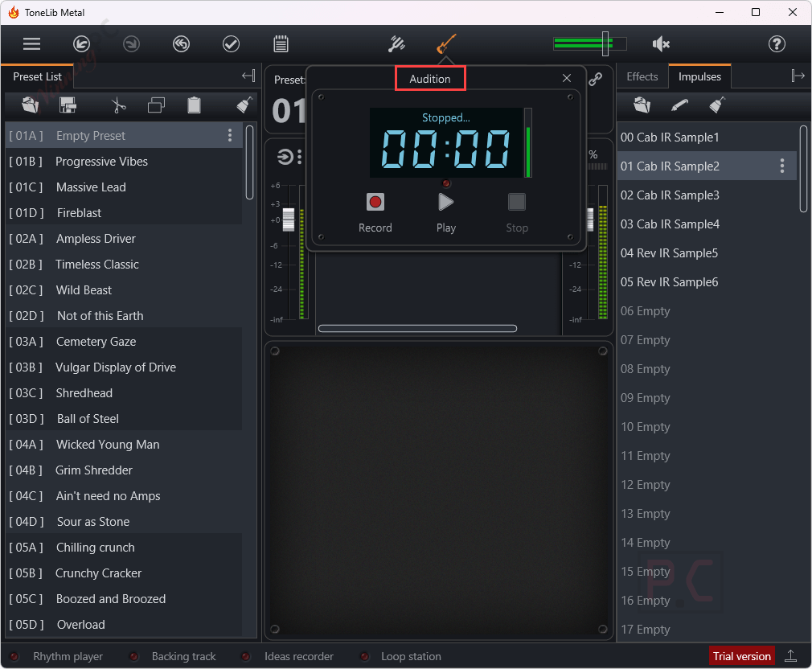Image resolution: width=812 pixels, height=669 pixels.
Task: Copy preset with the duplicate icon
Action: tap(156, 105)
